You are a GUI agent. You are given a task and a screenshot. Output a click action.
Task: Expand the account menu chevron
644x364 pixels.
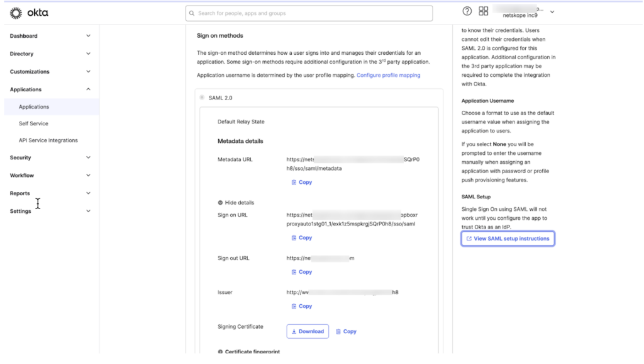[x=552, y=12]
